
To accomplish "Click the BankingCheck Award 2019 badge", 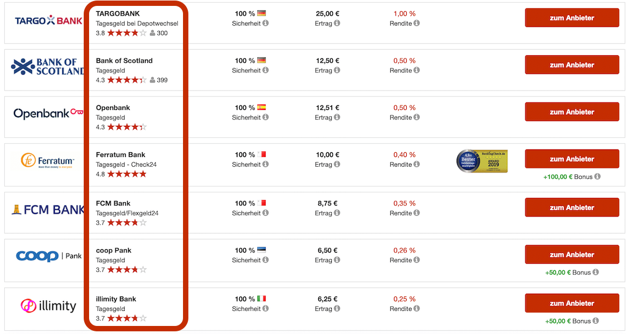I will [481, 161].
